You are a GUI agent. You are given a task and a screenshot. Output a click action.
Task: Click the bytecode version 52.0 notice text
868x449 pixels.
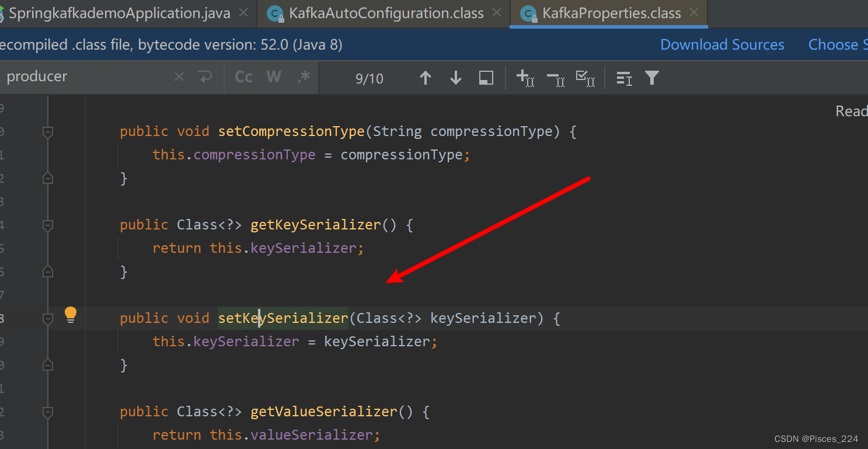pos(171,45)
